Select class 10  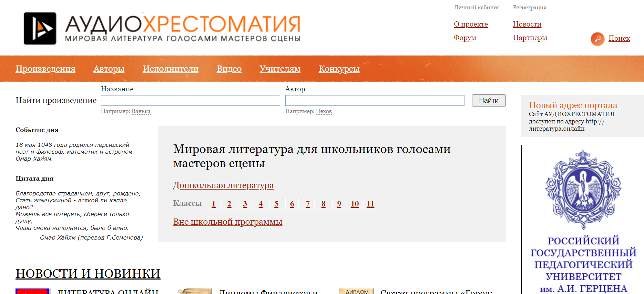click(x=355, y=204)
